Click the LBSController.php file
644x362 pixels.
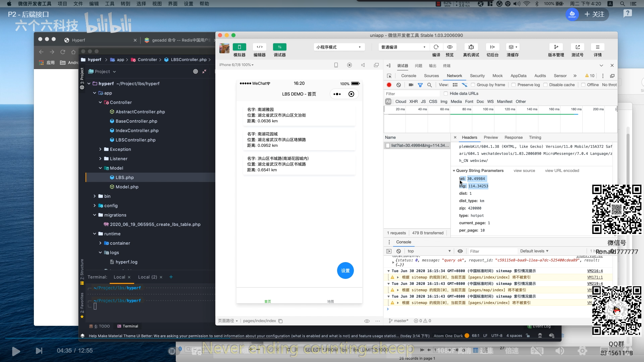(x=136, y=140)
